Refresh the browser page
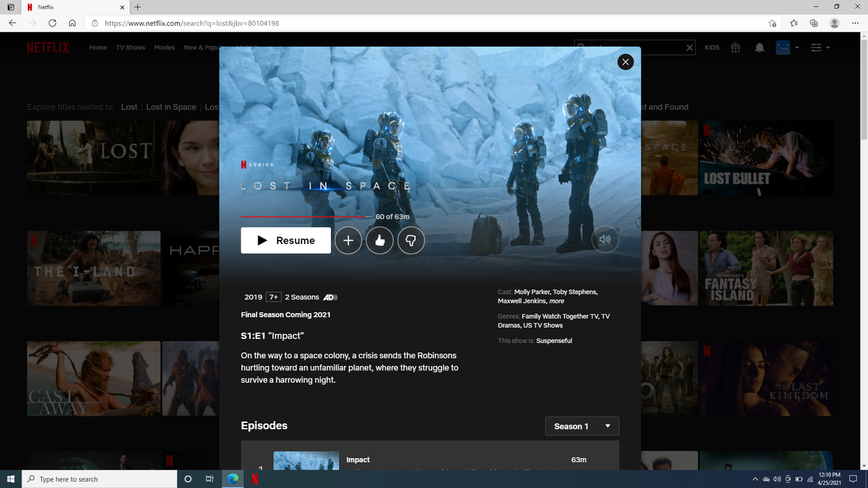This screenshot has width=868, height=488. [52, 23]
